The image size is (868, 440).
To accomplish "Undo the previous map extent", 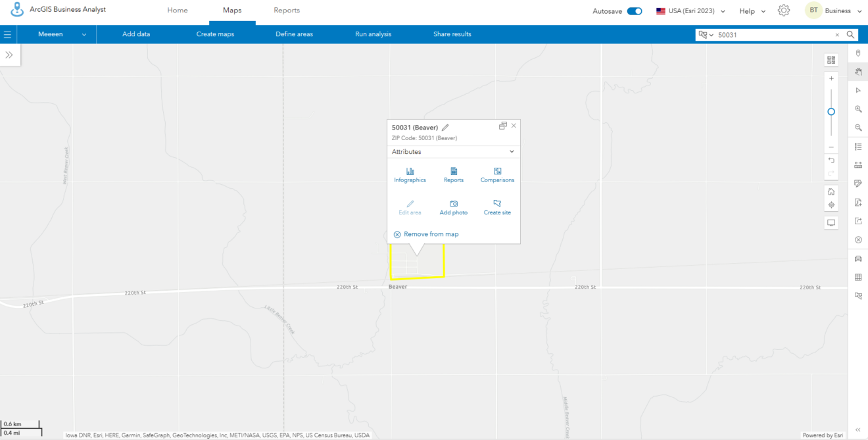I will click(831, 160).
